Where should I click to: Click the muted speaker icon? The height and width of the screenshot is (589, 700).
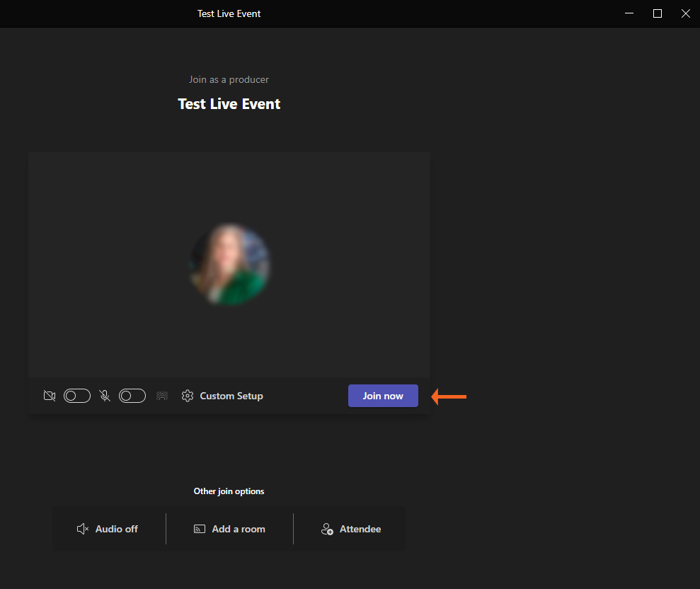pyautogui.click(x=83, y=529)
